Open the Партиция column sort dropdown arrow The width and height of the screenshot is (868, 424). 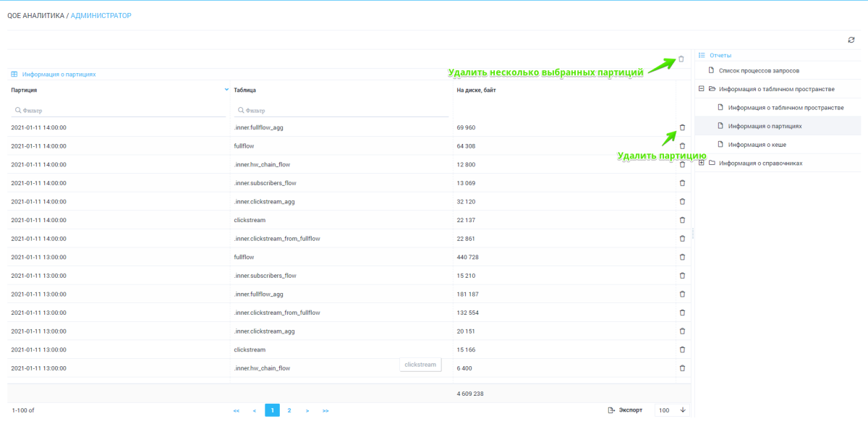pos(226,90)
